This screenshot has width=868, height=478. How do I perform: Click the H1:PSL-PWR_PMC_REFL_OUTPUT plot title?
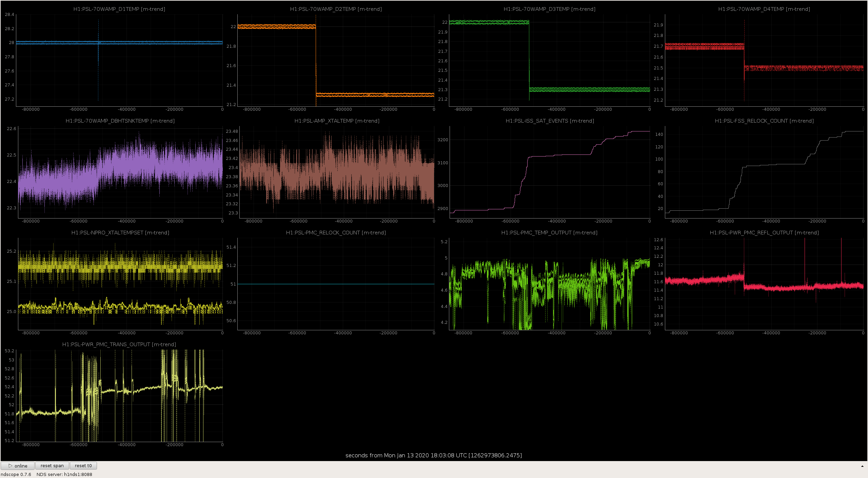[x=764, y=233]
